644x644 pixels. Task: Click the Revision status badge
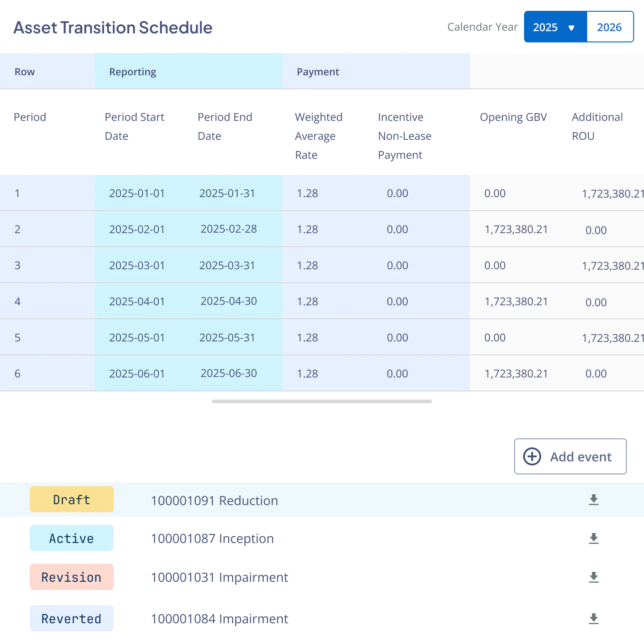pyautogui.click(x=71, y=577)
